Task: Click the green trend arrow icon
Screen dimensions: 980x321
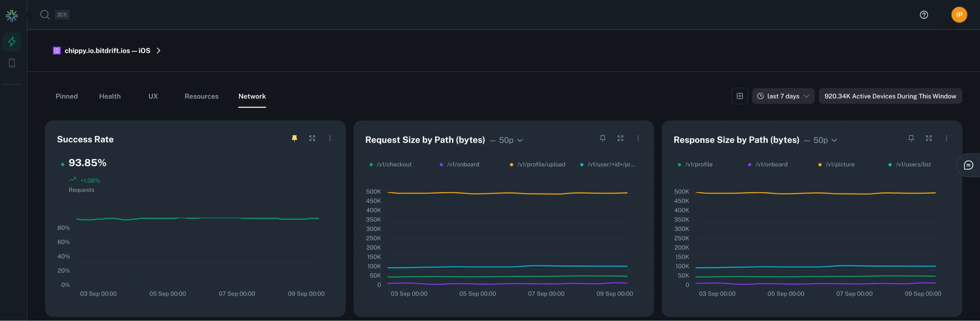Action: coord(73,179)
